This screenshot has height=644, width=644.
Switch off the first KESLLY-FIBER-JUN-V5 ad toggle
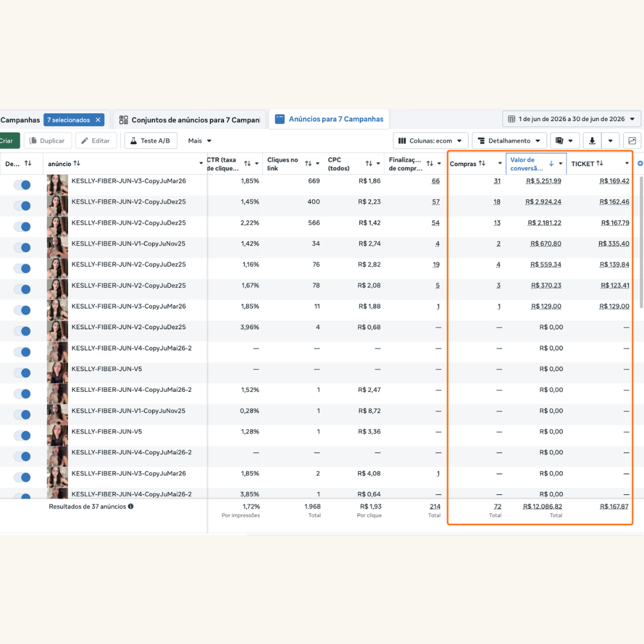(22, 373)
